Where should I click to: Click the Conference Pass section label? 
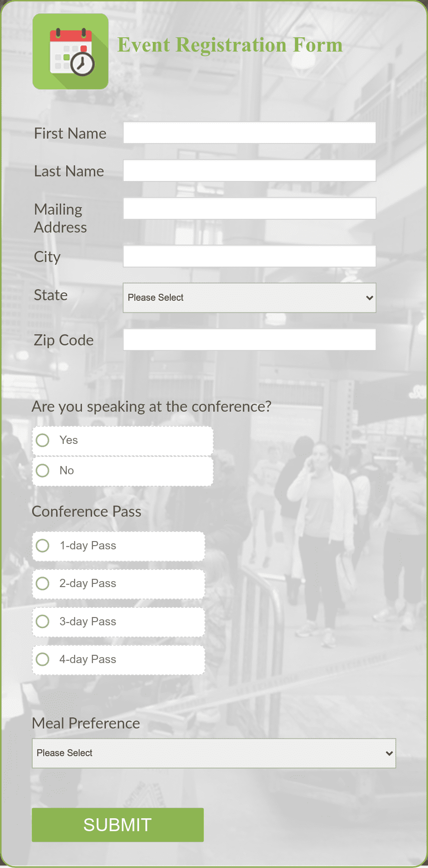87,511
